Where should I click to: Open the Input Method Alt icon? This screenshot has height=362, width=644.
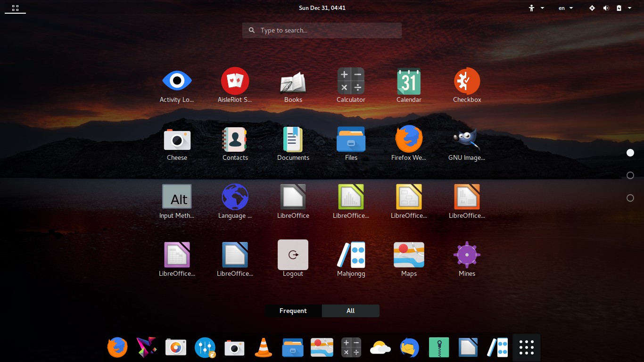click(177, 197)
